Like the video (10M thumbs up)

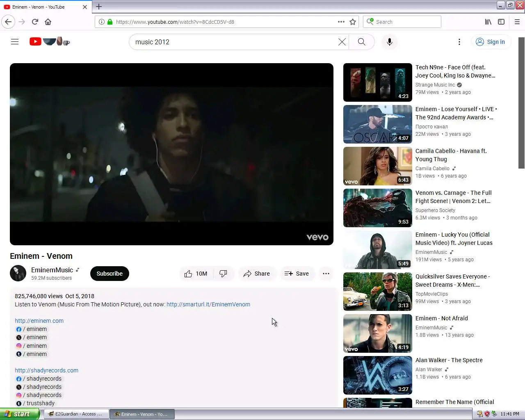click(196, 274)
